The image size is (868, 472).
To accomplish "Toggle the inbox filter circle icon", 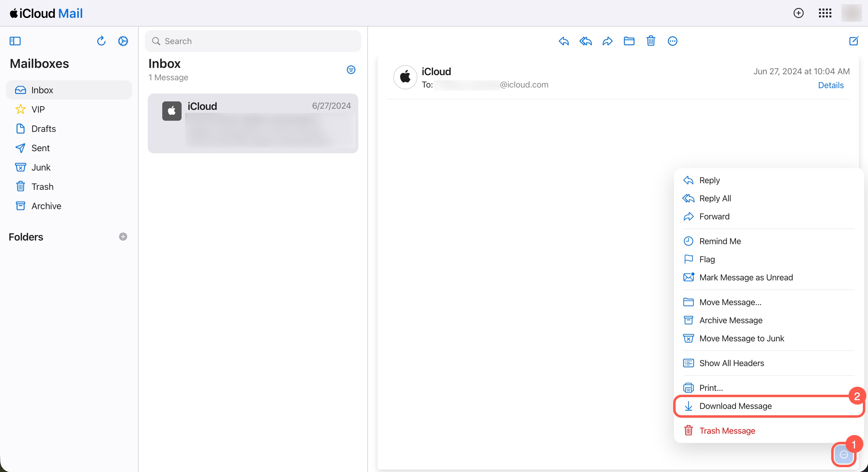I will click(351, 70).
